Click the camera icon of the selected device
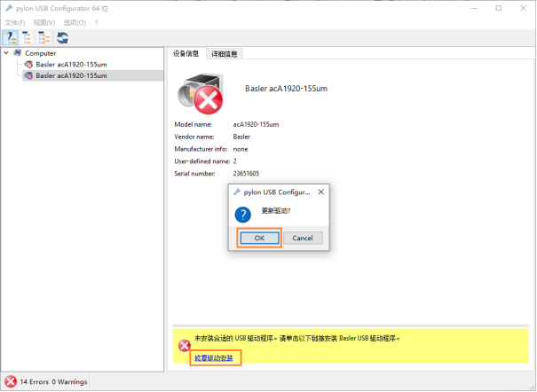The height and width of the screenshot is (392, 537). coord(28,75)
